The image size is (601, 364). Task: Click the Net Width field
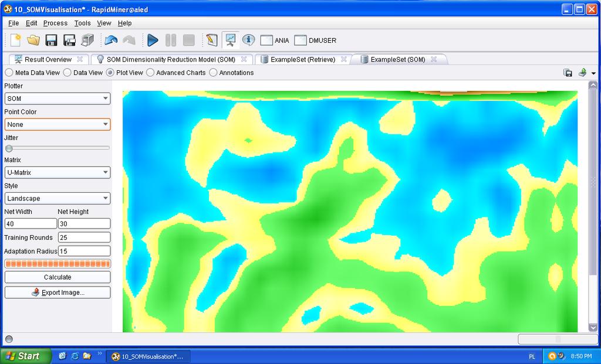(x=31, y=223)
